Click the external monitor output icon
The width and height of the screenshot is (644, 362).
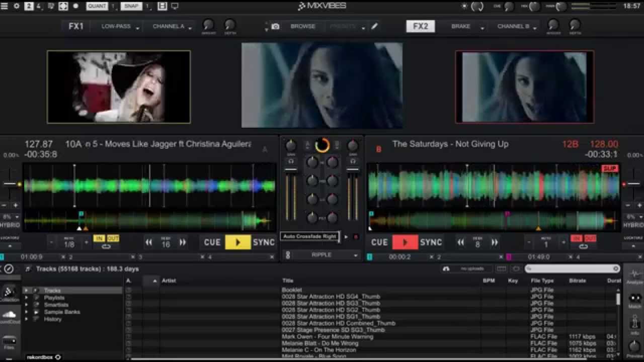[x=175, y=6]
